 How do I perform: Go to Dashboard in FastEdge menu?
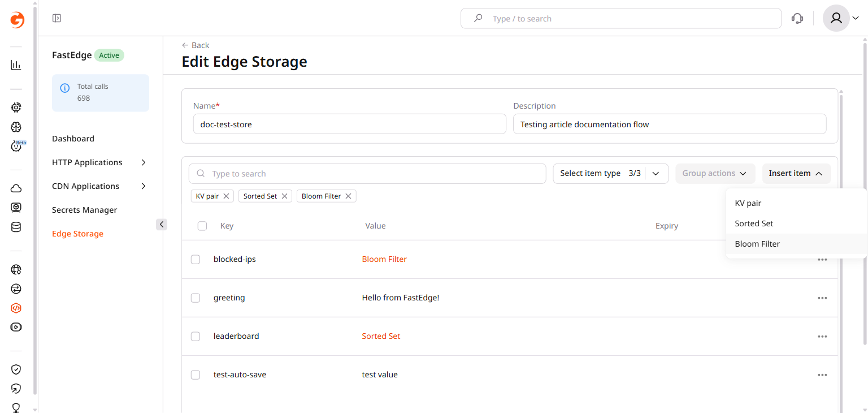pos(73,139)
